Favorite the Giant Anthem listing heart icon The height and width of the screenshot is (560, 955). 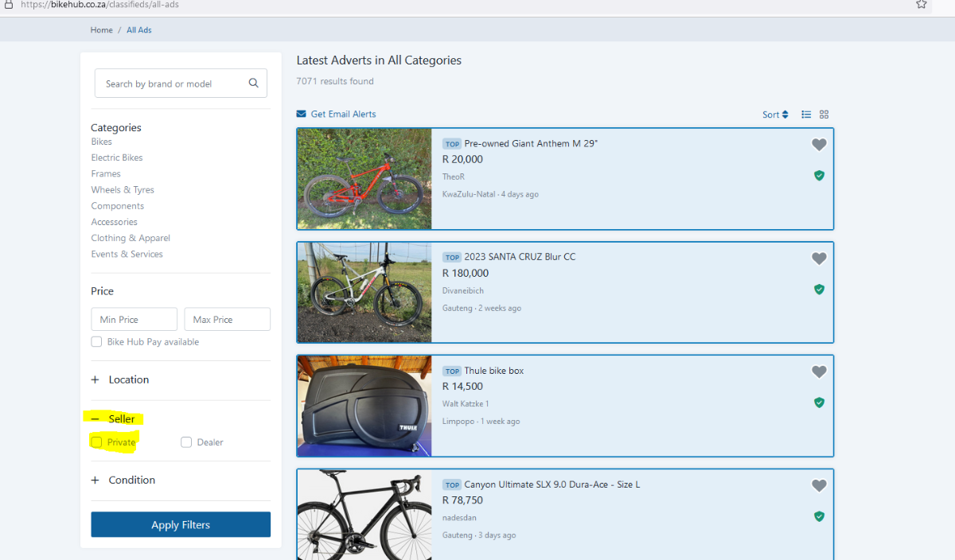[x=819, y=145]
